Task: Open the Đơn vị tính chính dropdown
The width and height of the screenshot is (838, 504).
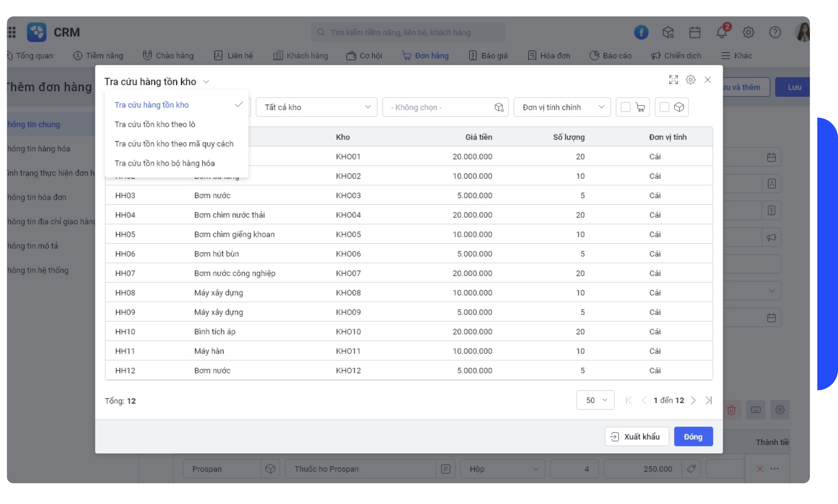Action: click(562, 107)
